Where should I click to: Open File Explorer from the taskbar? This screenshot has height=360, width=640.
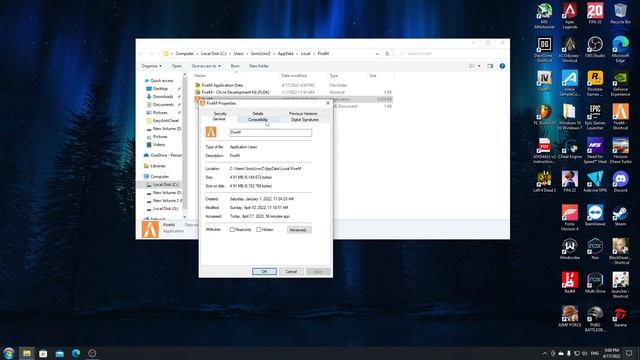point(27,353)
